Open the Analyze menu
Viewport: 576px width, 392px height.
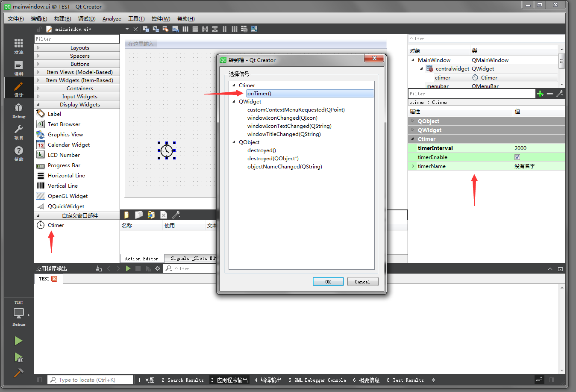112,19
